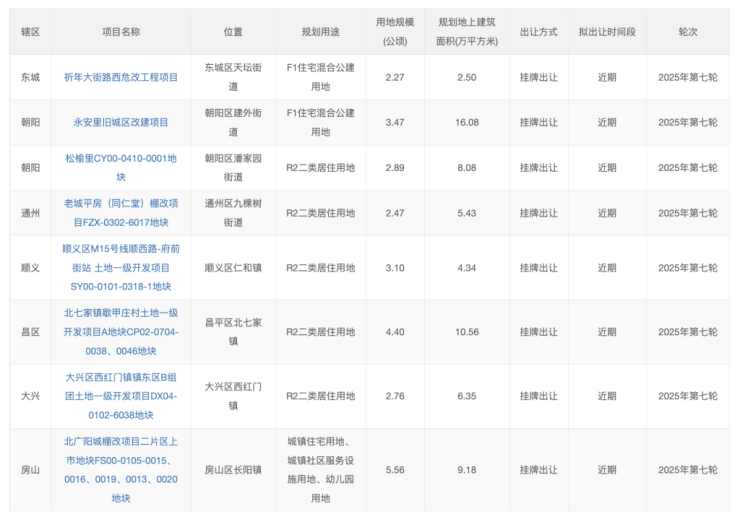Click the 5.56 land size cell
Screen dimensions: 740x522
(x=395, y=469)
